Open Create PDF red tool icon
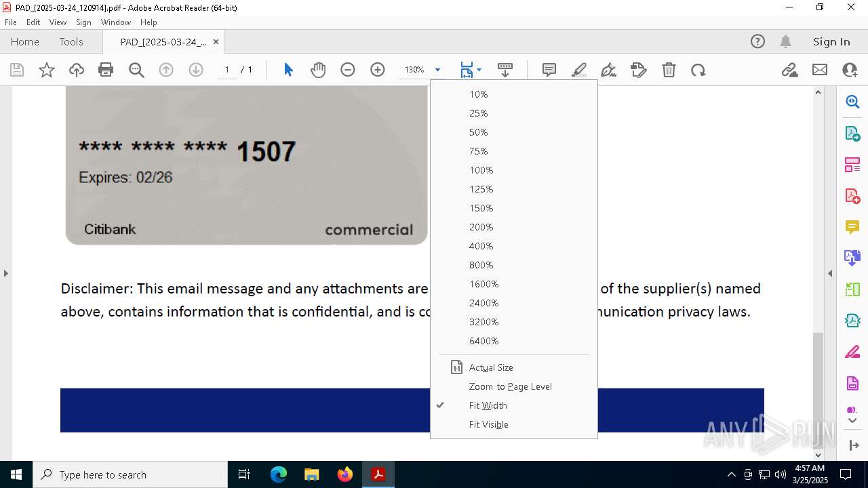 (x=852, y=196)
